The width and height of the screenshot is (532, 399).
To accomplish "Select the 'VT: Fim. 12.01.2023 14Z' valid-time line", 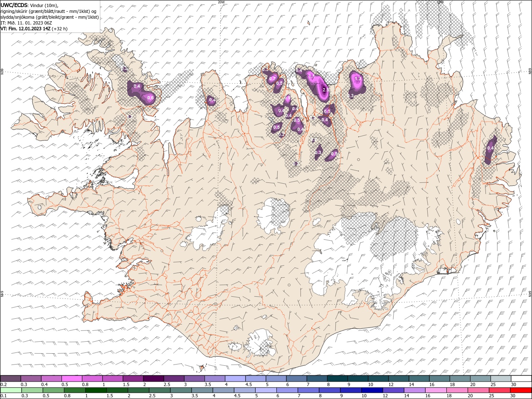I will click(26, 29).
